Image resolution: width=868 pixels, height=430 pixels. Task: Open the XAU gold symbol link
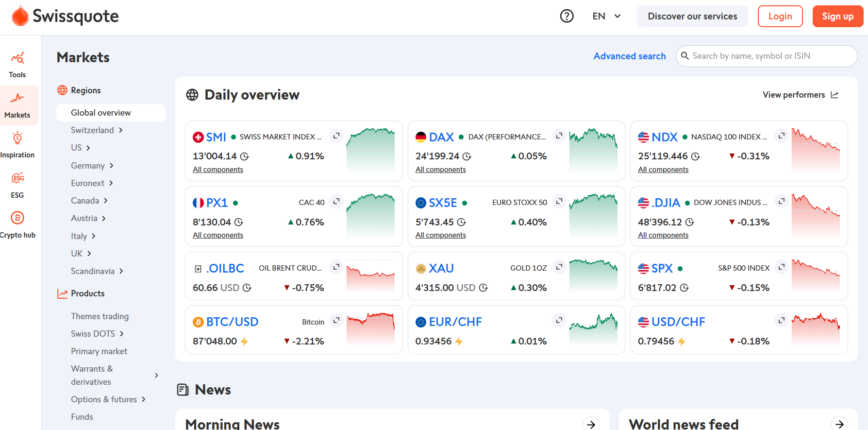pos(441,268)
